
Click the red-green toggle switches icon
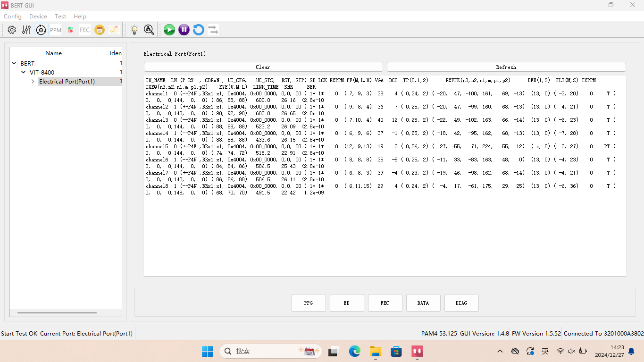70,30
